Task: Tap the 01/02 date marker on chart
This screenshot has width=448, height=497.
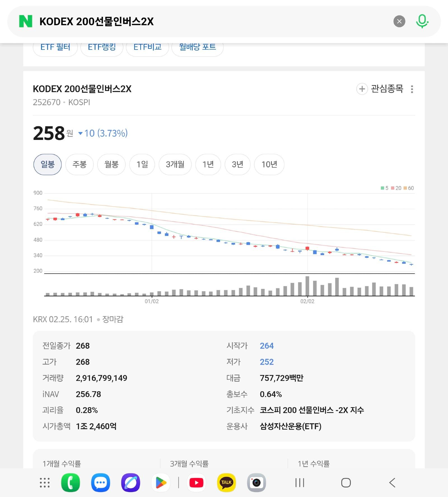Action: coord(151,301)
